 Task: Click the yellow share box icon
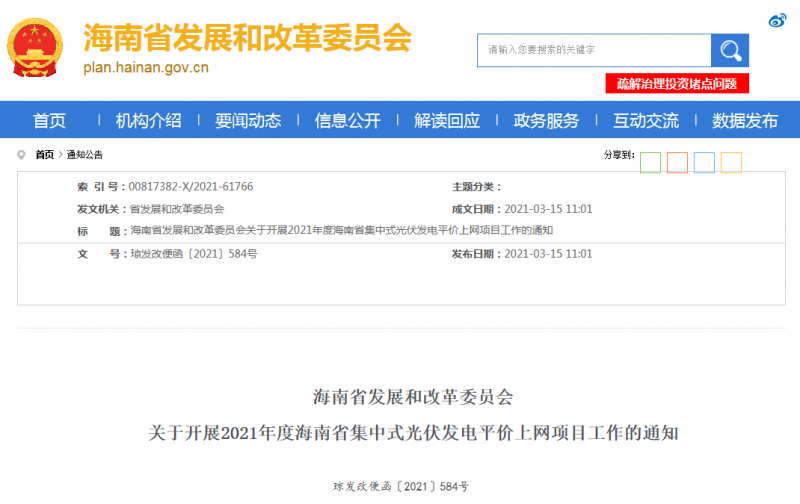(x=731, y=162)
